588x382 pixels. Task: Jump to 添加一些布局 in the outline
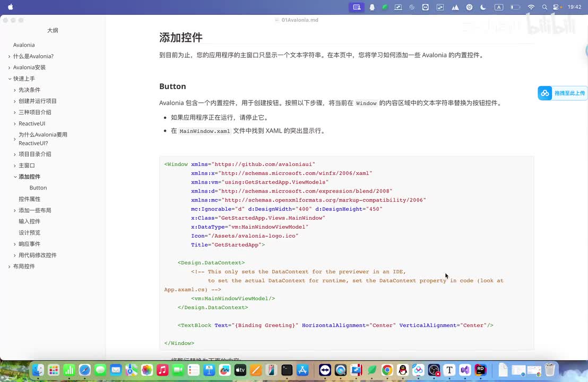click(35, 210)
